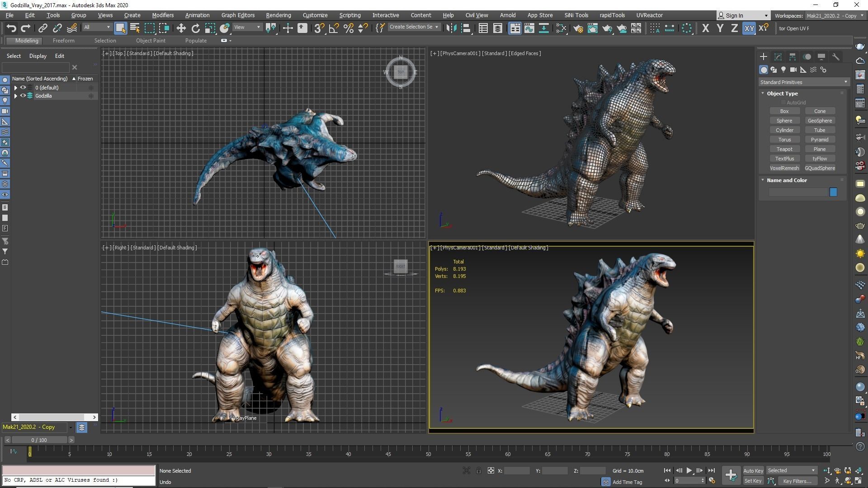The height and width of the screenshot is (488, 868).
Task: Select Shapes category in Create panel
Action: tap(774, 70)
